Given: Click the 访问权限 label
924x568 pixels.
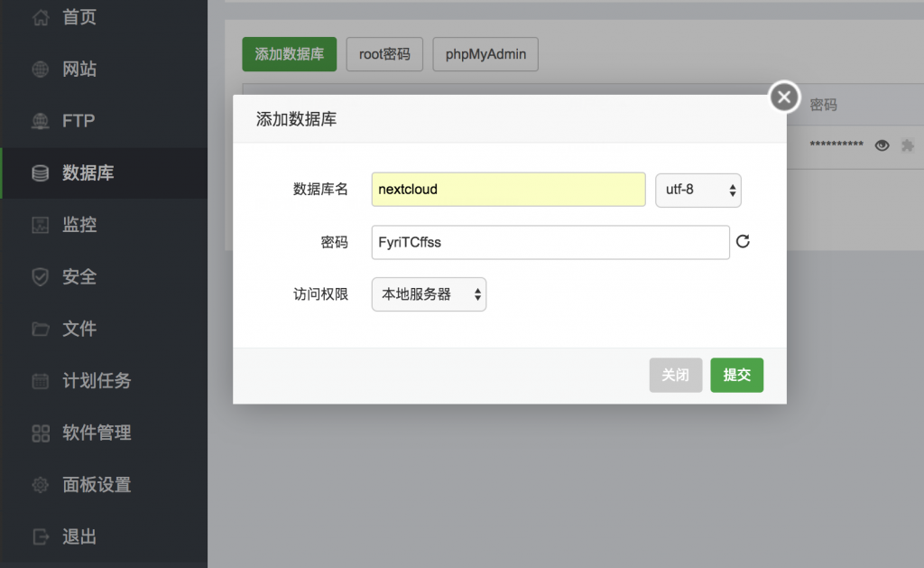Looking at the screenshot, I should 320,294.
